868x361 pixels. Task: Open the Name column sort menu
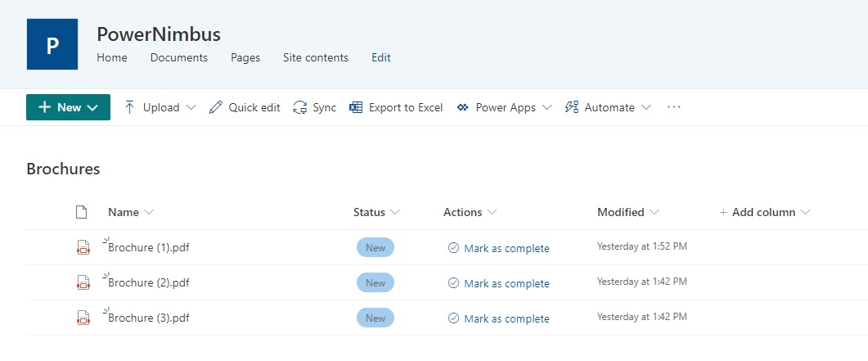click(x=131, y=212)
